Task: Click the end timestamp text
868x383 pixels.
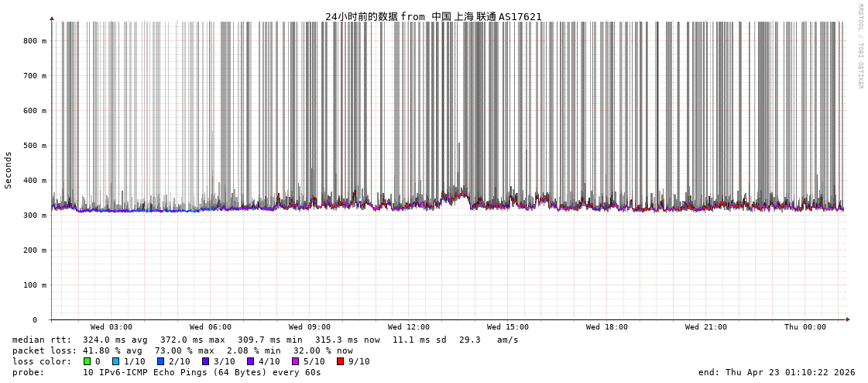Action: 777,372
